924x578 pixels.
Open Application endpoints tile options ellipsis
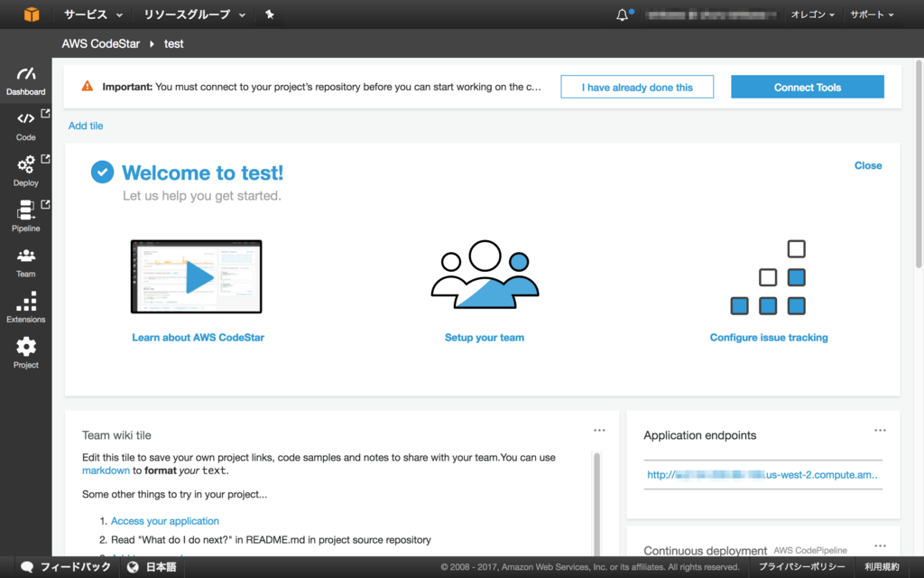pos(880,431)
